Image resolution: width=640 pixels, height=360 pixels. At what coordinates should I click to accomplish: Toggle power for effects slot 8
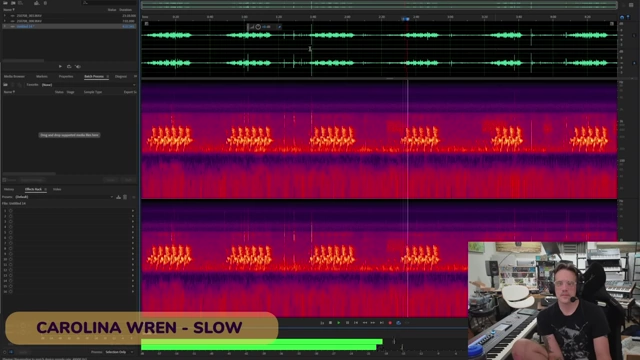click(11, 248)
